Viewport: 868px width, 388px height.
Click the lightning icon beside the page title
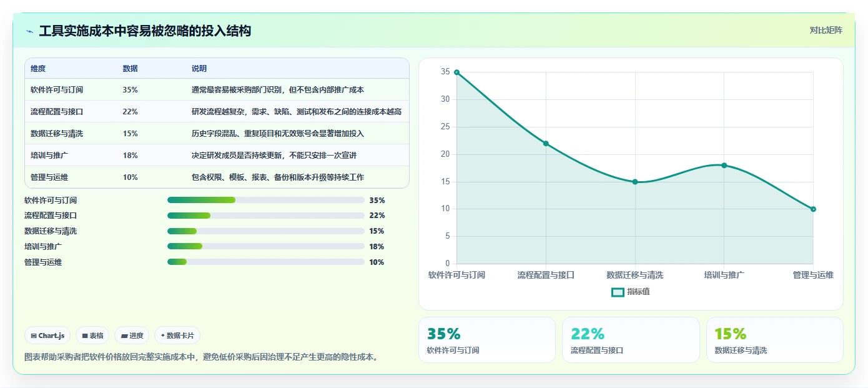tap(29, 31)
